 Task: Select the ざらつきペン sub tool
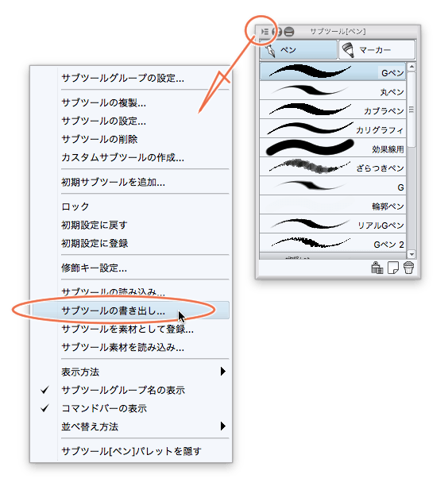click(333, 167)
